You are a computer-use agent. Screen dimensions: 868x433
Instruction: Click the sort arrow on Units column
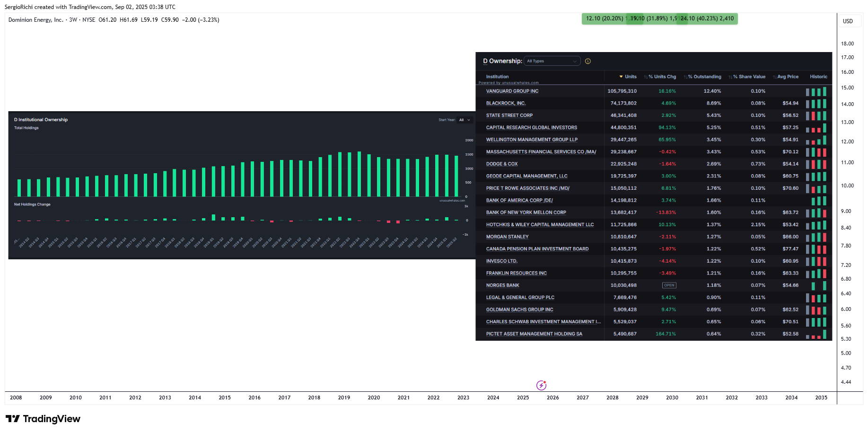[x=621, y=77]
